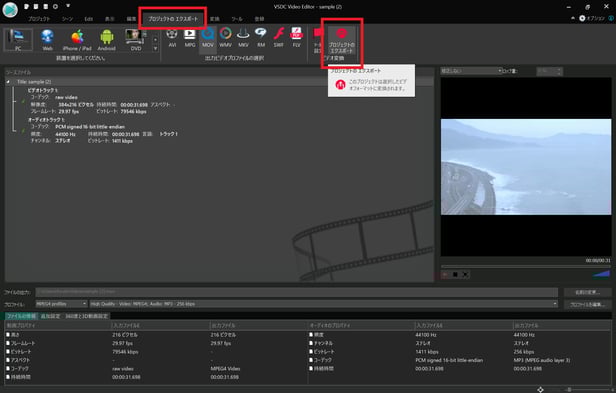The width and height of the screenshot is (616, 393).
Task: Open the dropdown above the video preview
Action: click(471, 71)
